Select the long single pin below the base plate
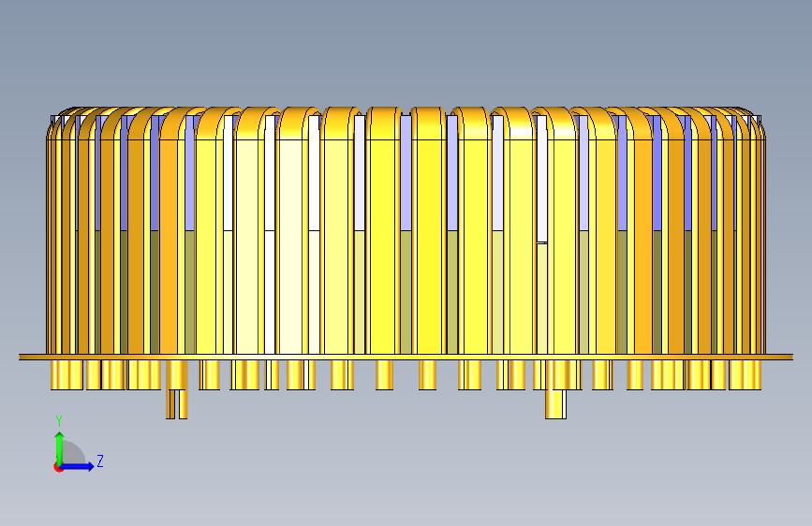 pos(555,403)
